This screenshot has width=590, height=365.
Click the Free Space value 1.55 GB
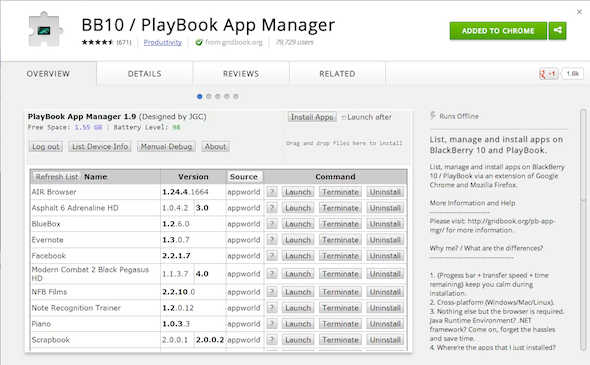[88, 127]
